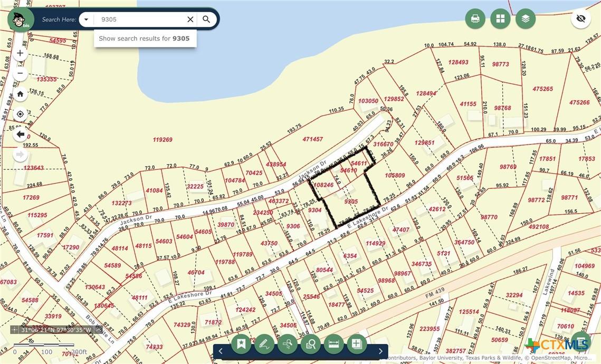Open the basemap gallery grid icon
The width and height of the screenshot is (601, 364).
500,18
